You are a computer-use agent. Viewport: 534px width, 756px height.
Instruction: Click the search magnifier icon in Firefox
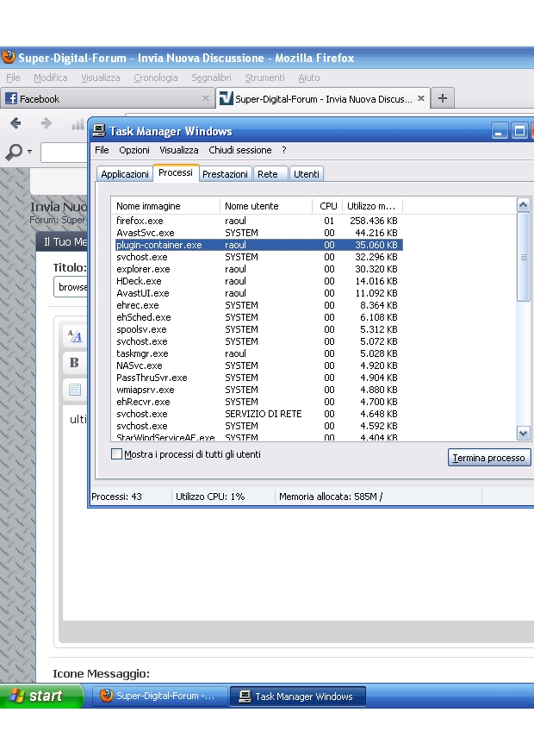[14, 153]
